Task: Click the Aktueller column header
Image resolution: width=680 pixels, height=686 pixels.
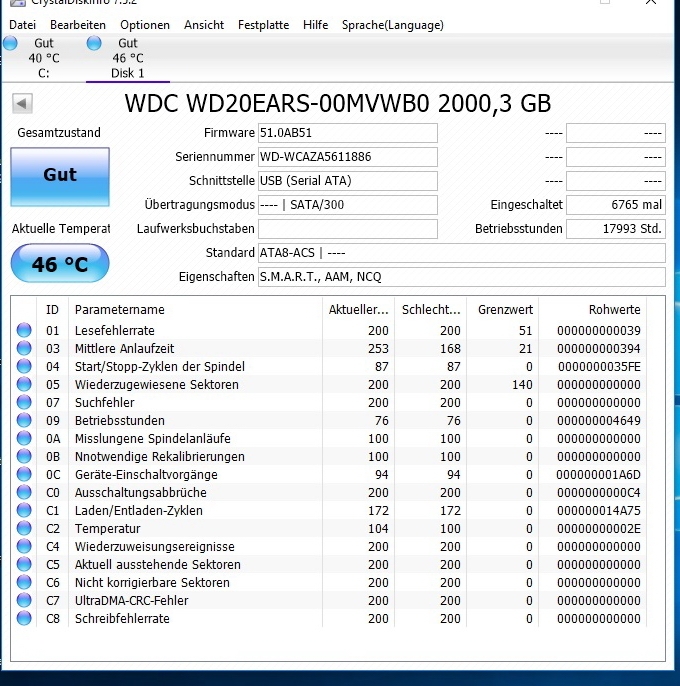Action: [x=358, y=310]
